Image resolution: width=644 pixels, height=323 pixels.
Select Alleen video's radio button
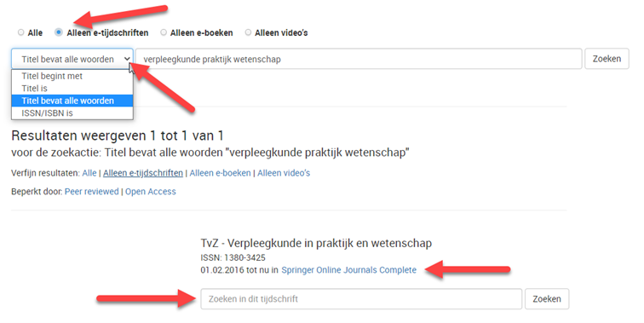[x=248, y=32]
